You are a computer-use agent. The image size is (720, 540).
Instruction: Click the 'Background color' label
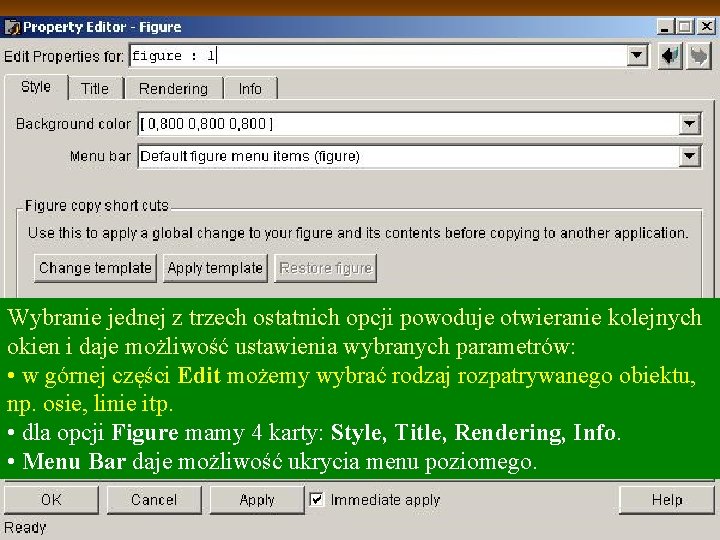(73, 124)
